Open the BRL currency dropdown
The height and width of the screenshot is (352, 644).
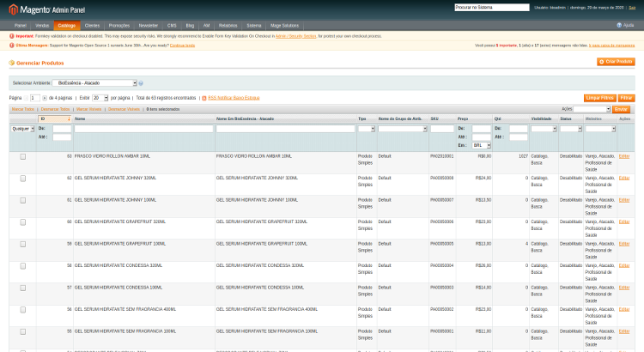pos(482,145)
